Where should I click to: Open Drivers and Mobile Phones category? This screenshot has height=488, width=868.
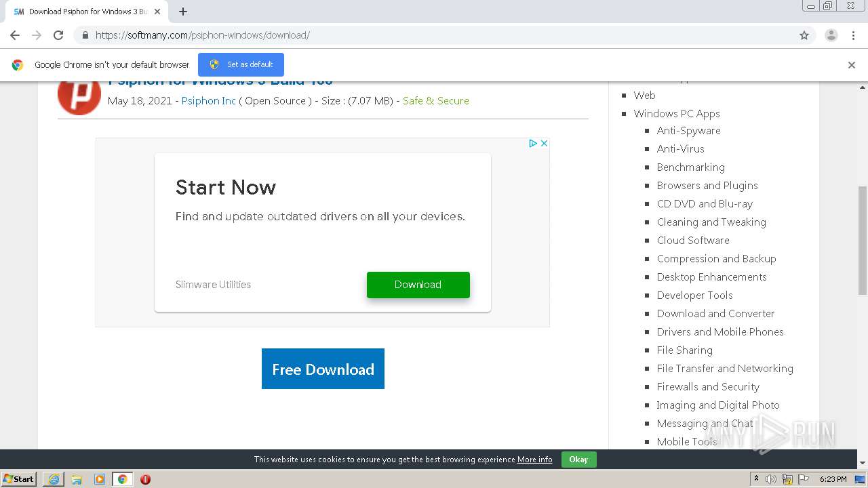[x=720, y=331]
